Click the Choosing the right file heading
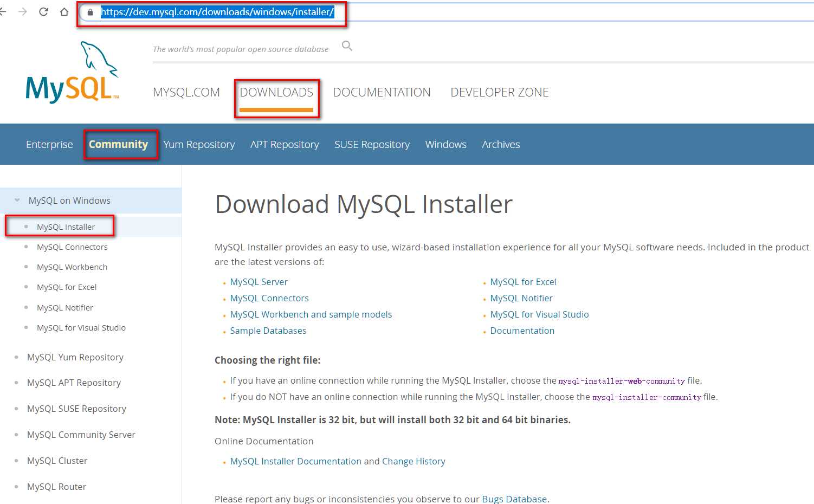 coord(268,360)
